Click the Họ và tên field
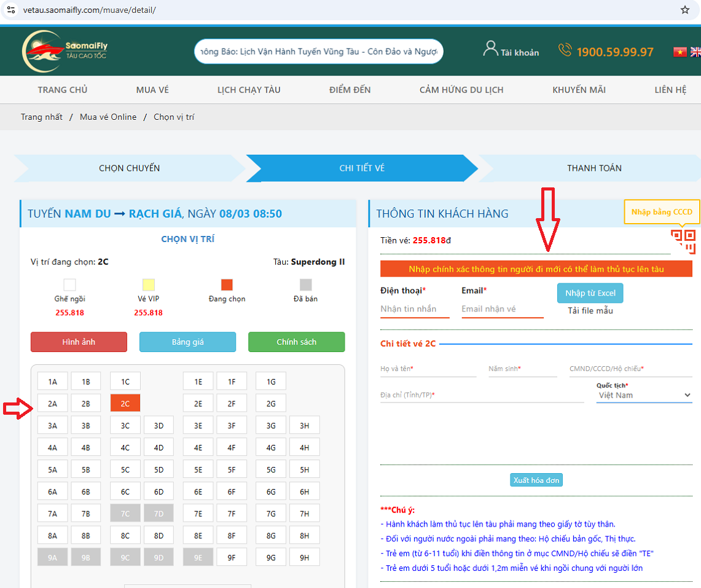 pyautogui.click(x=428, y=369)
